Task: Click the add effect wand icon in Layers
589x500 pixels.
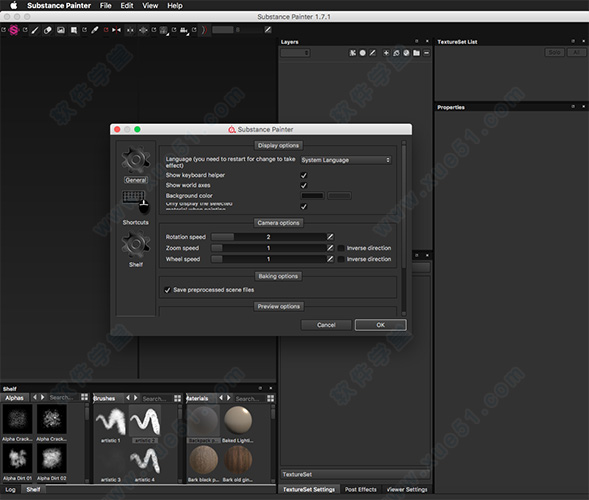Action: pos(352,53)
